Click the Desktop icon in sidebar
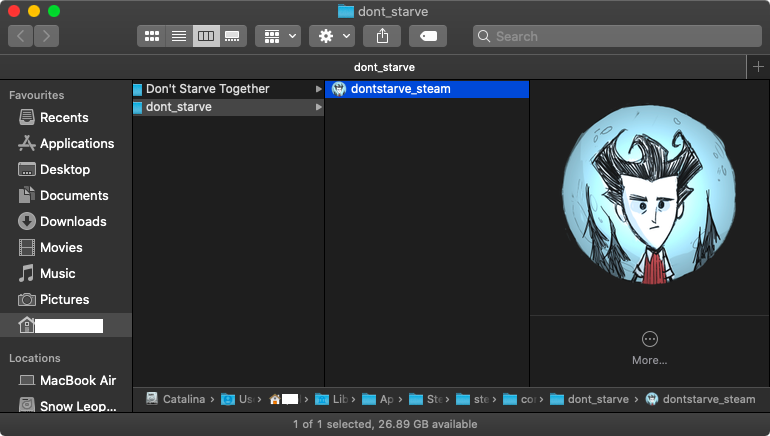This screenshot has width=770, height=436. coord(27,169)
